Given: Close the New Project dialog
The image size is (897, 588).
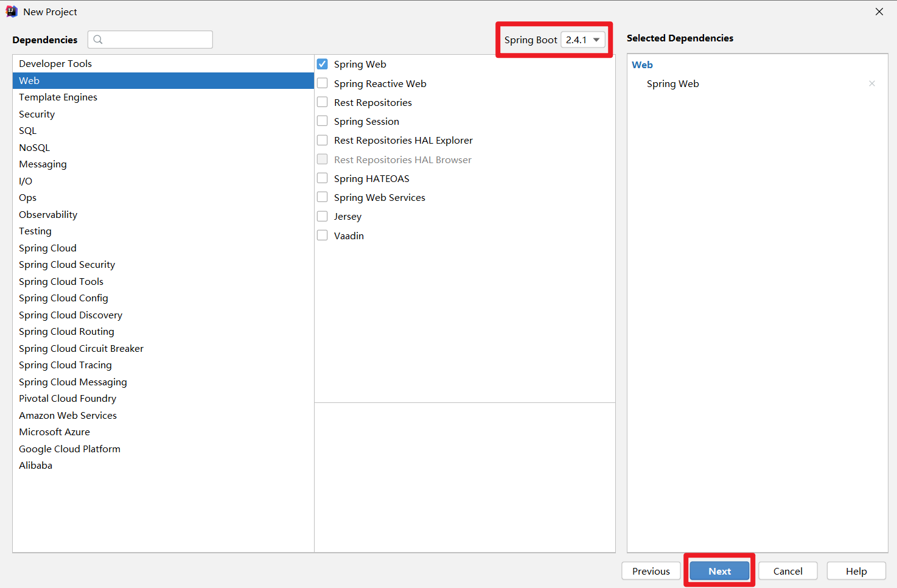Looking at the screenshot, I should point(879,12).
